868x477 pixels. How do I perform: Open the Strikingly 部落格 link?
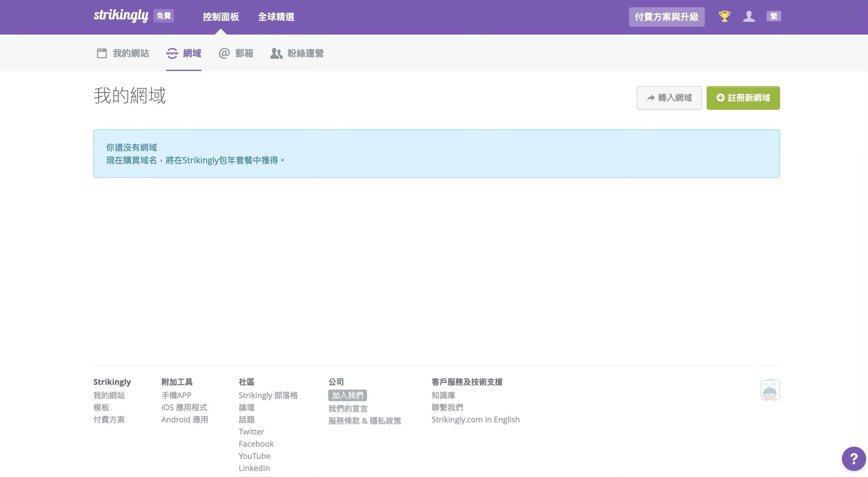click(268, 395)
